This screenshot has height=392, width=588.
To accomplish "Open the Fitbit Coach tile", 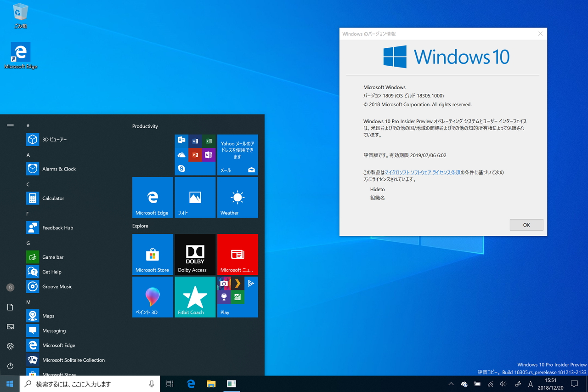I will pos(195,297).
